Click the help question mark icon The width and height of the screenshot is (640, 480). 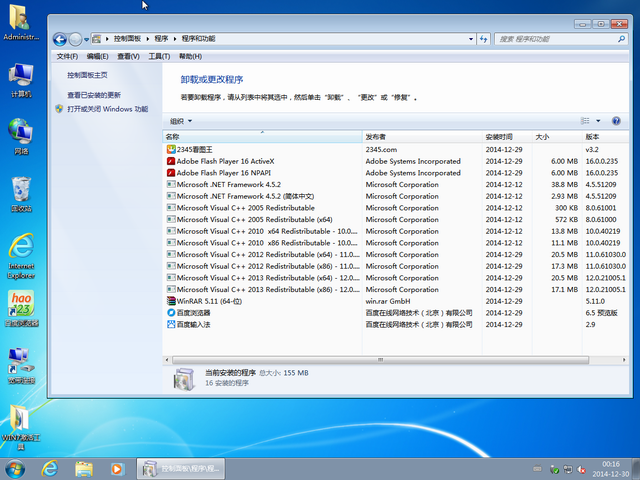coord(616,121)
